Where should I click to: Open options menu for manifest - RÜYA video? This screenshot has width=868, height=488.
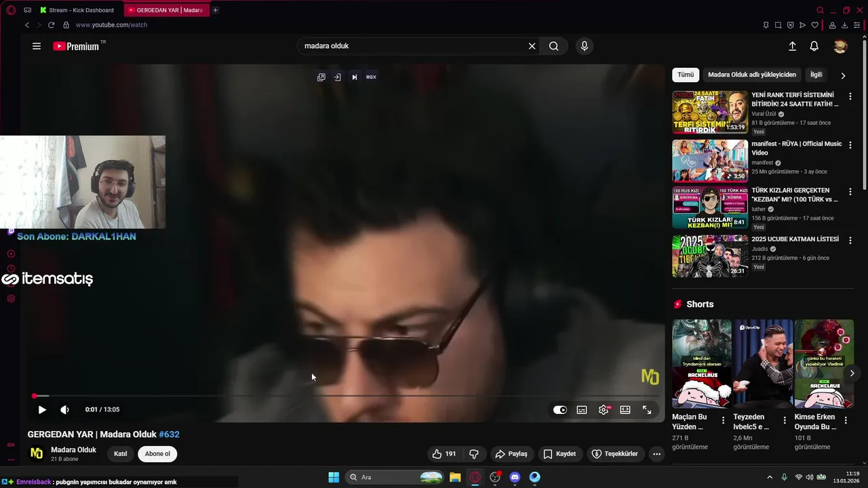point(850,145)
